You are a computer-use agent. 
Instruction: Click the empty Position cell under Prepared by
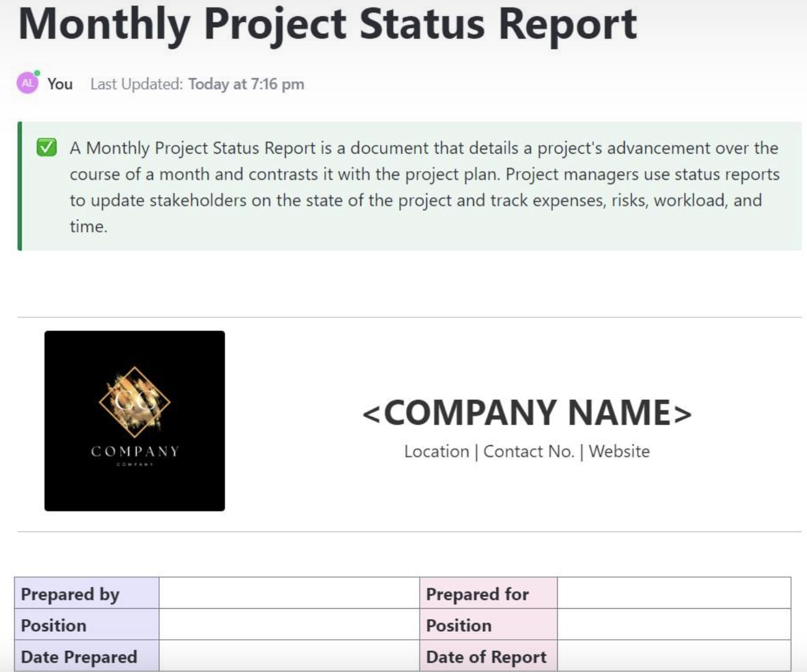pyautogui.click(x=289, y=624)
